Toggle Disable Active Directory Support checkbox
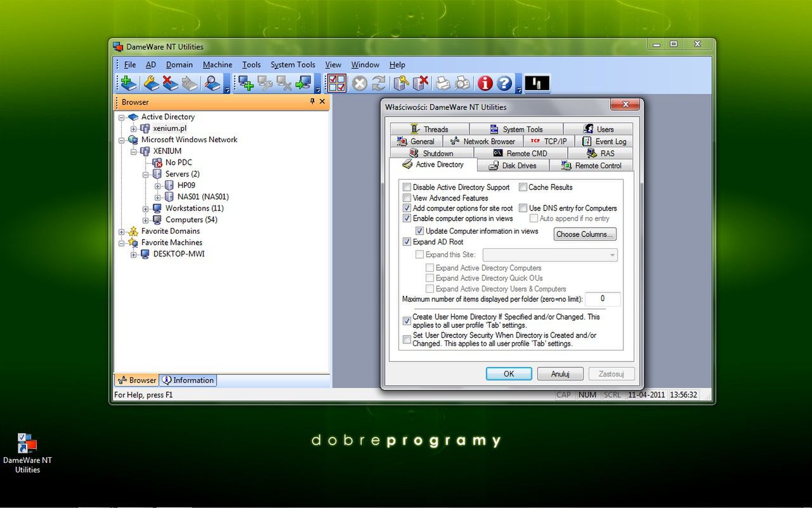The width and height of the screenshot is (812, 508). [407, 187]
